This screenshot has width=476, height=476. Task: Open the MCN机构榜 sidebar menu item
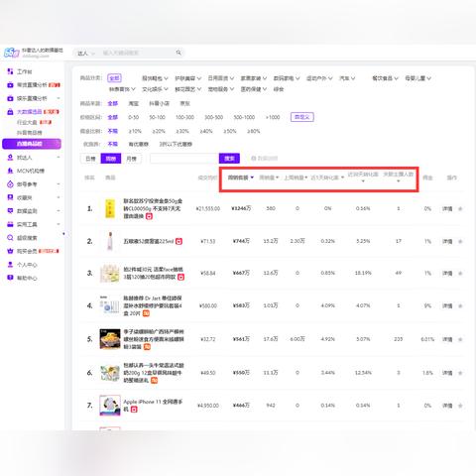tap(31, 171)
